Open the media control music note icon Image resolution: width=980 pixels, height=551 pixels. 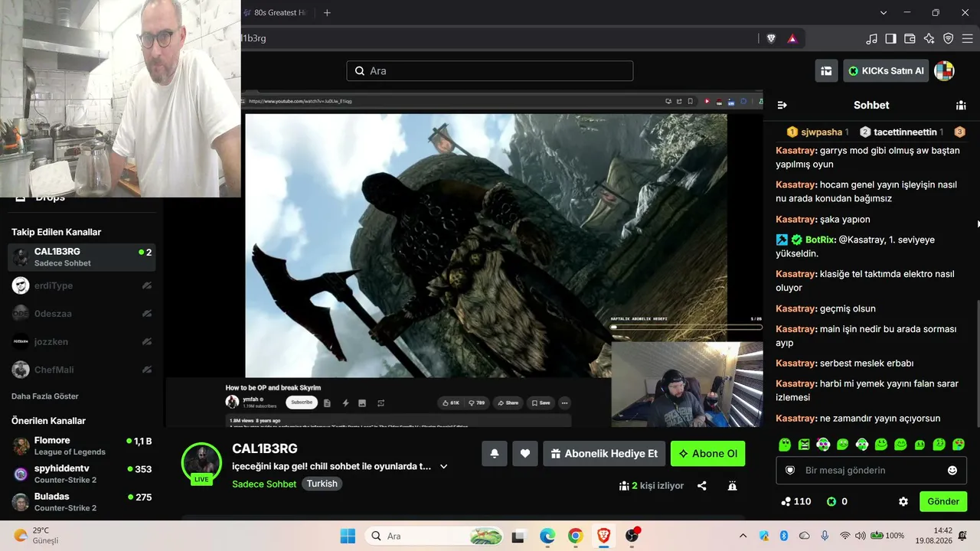tap(871, 38)
